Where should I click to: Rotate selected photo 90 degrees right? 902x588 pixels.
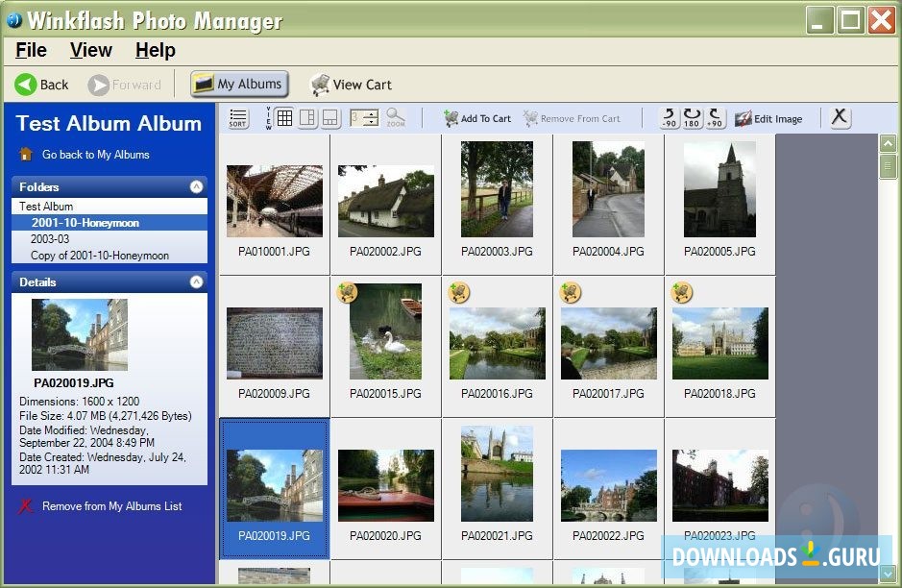point(715,116)
